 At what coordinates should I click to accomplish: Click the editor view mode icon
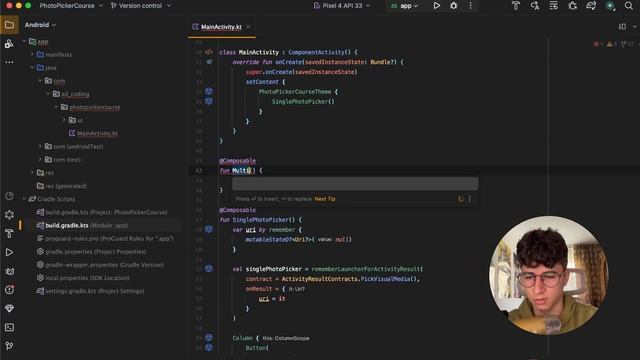622,27
